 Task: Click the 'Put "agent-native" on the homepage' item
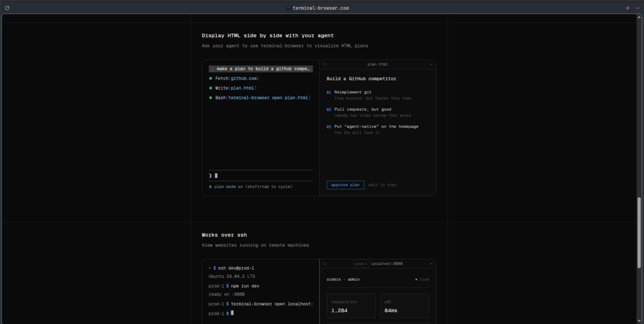click(376, 127)
